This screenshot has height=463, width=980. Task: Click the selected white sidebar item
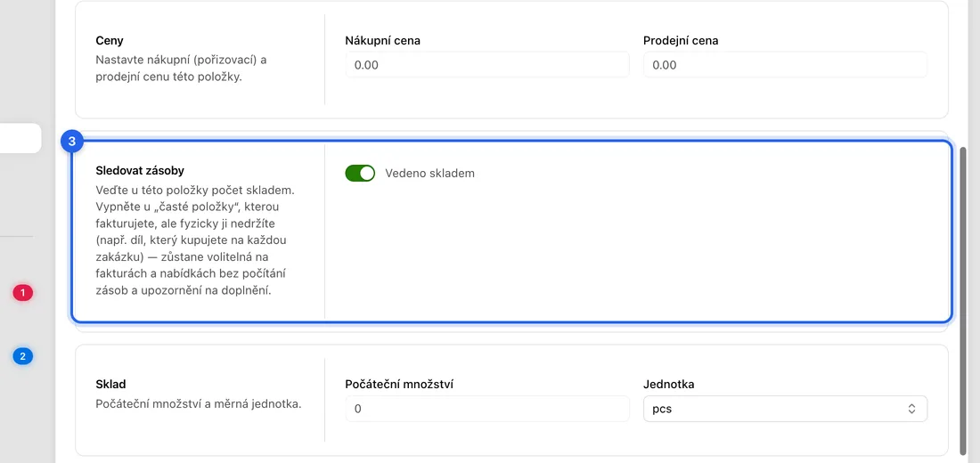(20, 138)
